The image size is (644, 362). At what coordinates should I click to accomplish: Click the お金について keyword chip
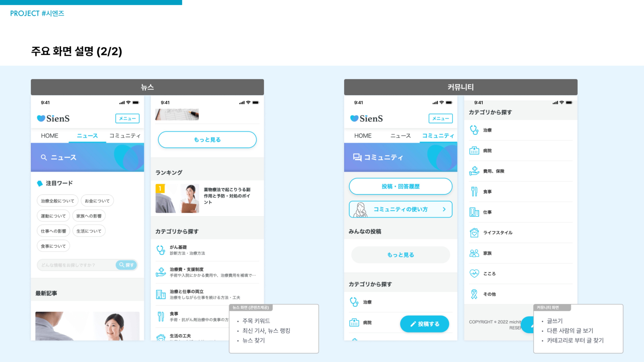[x=97, y=201]
